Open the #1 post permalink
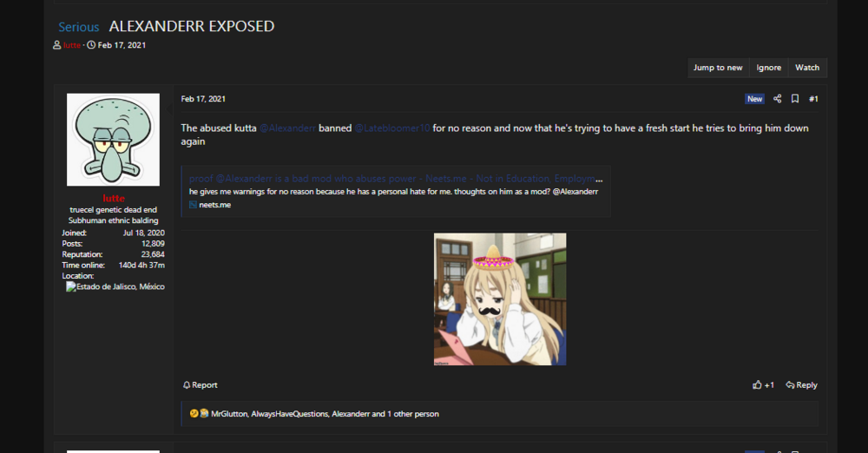868x453 pixels. coord(813,99)
